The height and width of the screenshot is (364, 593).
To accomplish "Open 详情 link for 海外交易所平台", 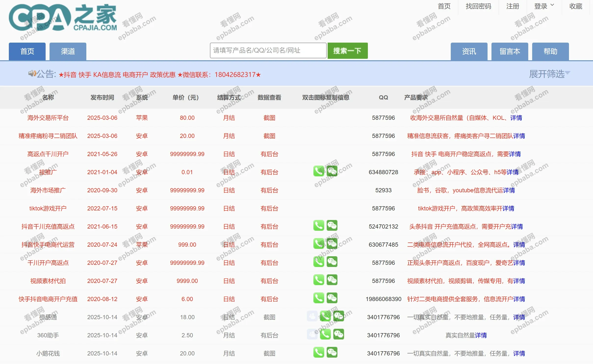I will [516, 118].
